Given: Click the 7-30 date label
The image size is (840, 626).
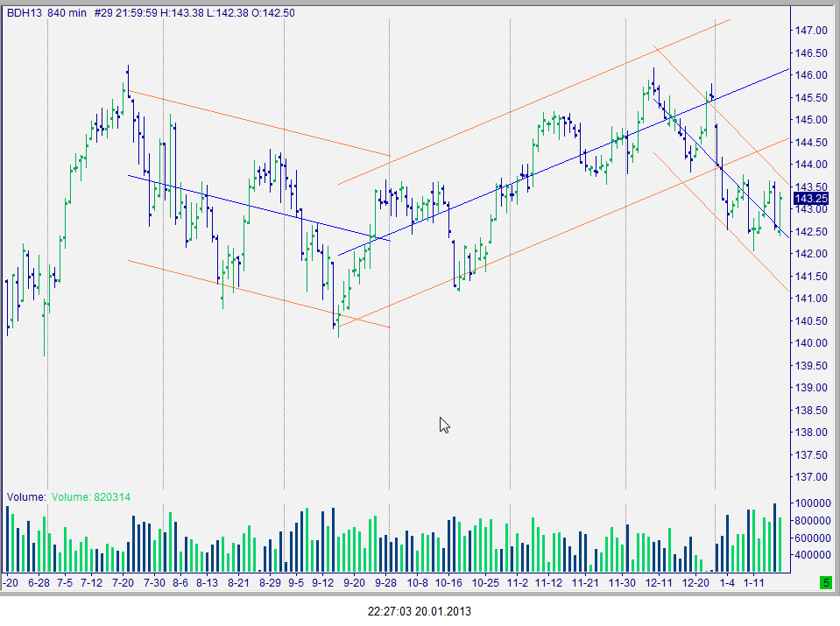Looking at the screenshot, I should (154, 582).
